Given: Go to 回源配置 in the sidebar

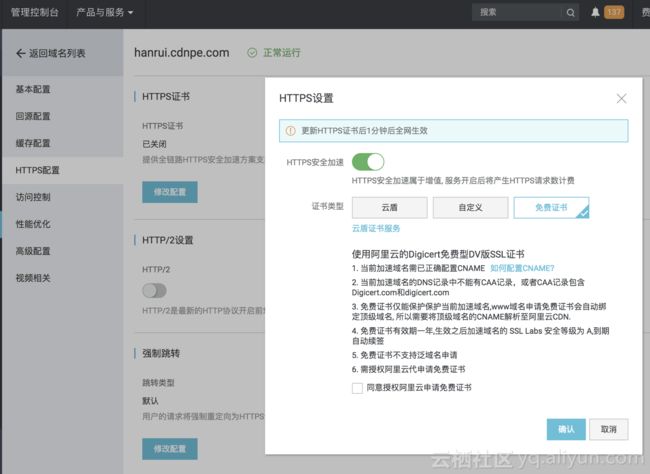Looking at the screenshot, I should point(33,116).
